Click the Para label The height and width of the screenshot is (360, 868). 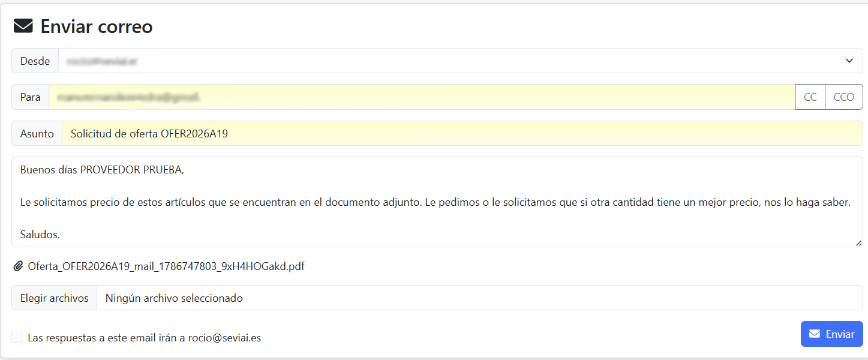pyautogui.click(x=31, y=97)
